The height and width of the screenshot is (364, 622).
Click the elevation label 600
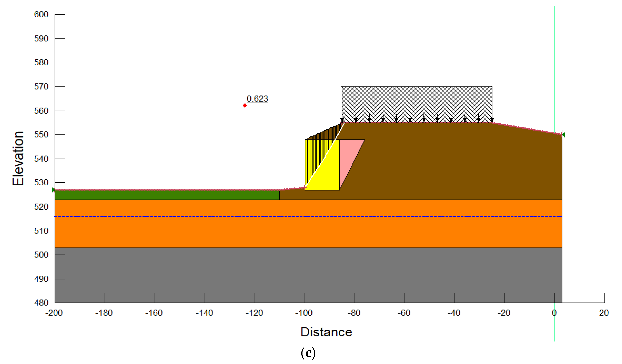point(41,14)
